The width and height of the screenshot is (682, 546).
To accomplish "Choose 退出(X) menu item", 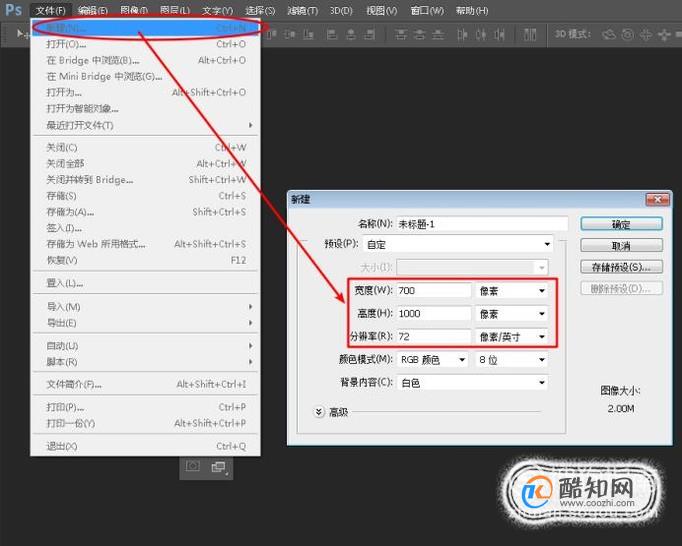I will coord(146,446).
